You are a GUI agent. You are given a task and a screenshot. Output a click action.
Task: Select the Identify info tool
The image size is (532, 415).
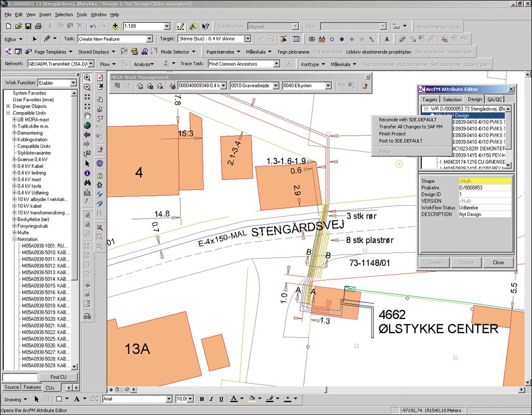point(87,172)
